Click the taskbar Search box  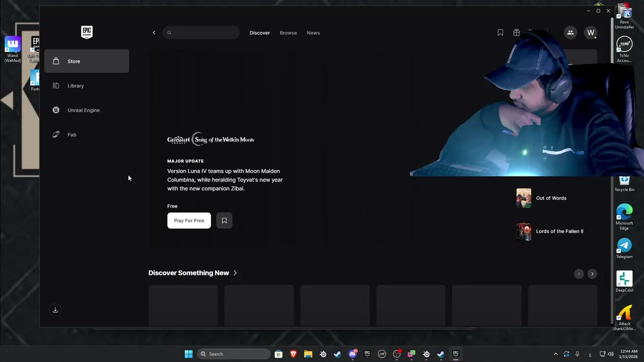(234, 354)
